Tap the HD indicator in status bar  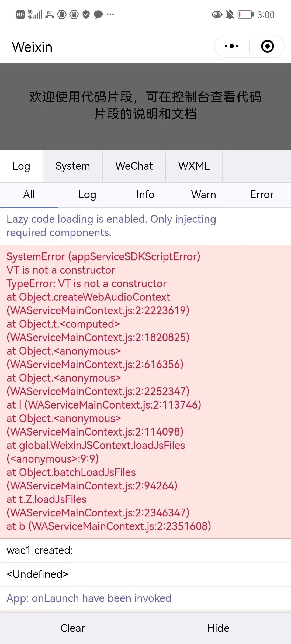20,14
